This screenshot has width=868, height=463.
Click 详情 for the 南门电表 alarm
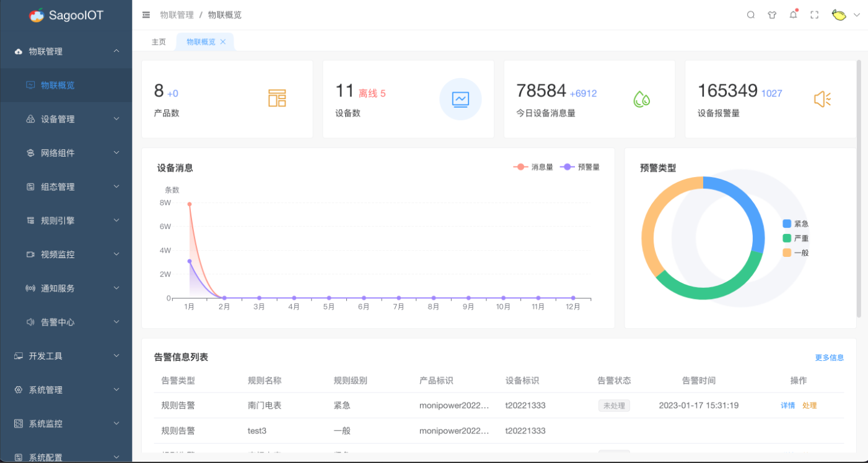tap(787, 405)
